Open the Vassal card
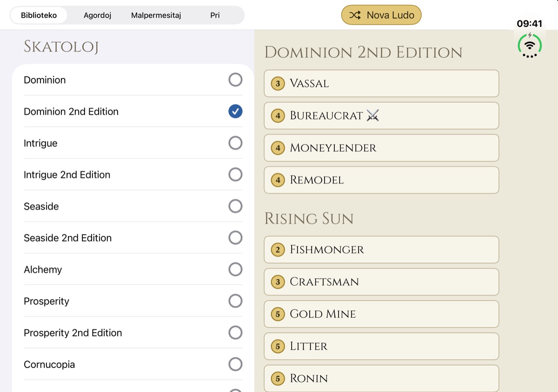The image size is (558, 392). pyautogui.click(x=381, y=84)
